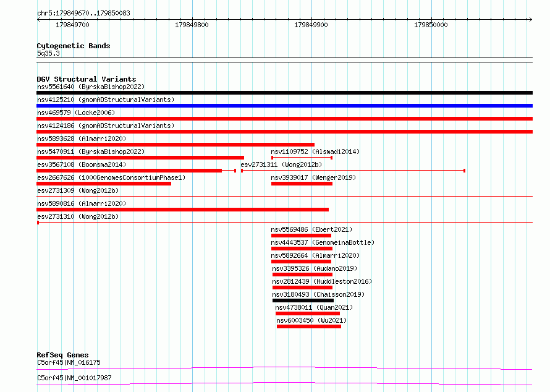This screenshot has height=392, width=550.
Task: Click the chr5:179849670..179850083 region label
Action: (x=83, y=14)
